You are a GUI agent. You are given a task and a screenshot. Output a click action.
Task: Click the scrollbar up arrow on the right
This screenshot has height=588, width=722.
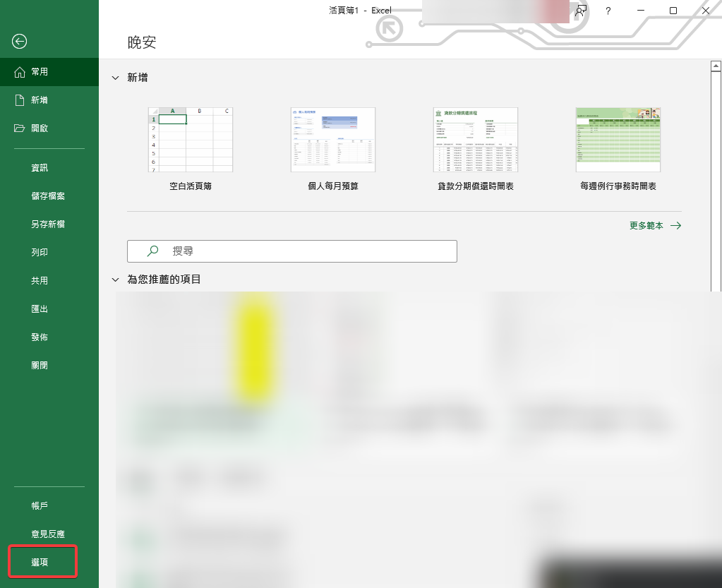pos(716,66)
